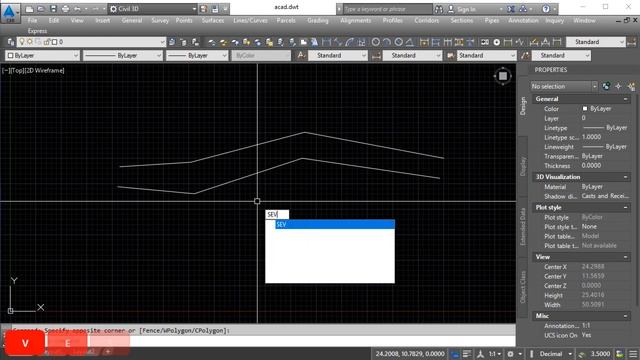Switch to the Display tab of Properties palette
640x360 pixels.
tap(523, 167)
